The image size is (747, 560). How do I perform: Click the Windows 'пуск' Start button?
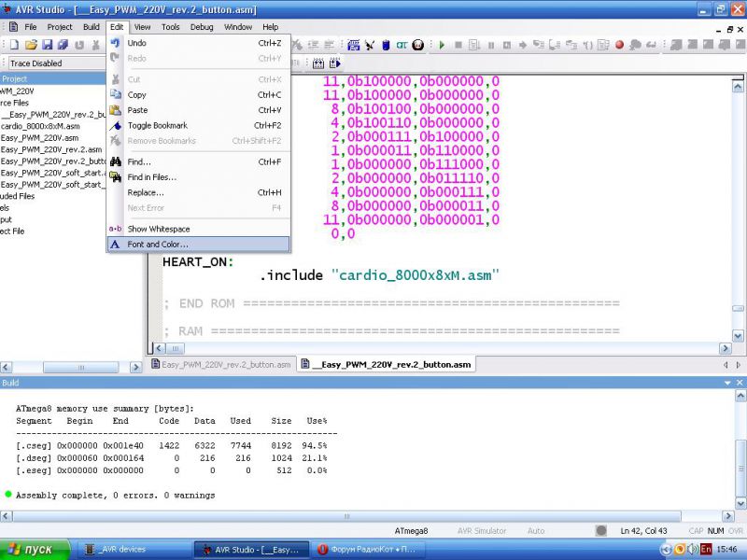[x=35, y=550]
